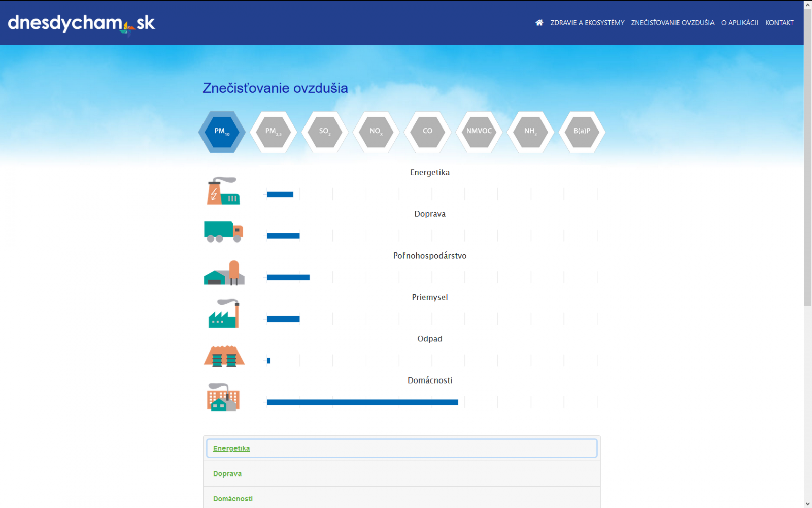
Task: Select the B(a)P hexagon icon
Action: click(582, 132)
